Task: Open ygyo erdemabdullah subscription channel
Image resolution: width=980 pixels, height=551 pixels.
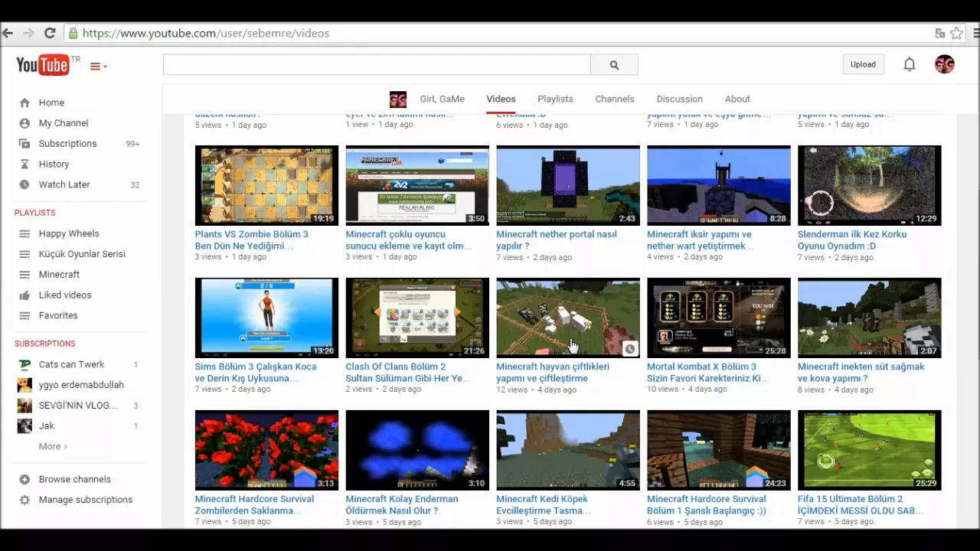Action: pos(81,385)
